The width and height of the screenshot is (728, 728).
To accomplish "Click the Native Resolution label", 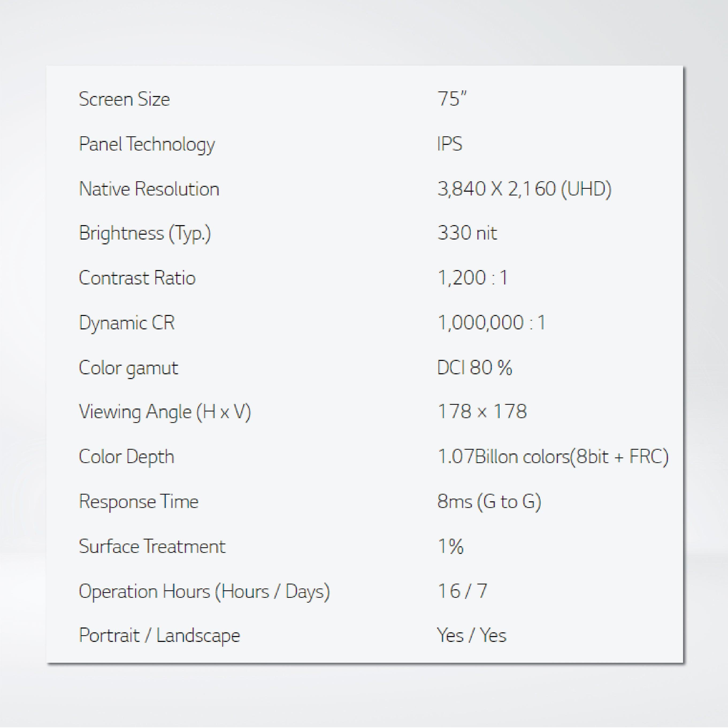I will pos(149,189).
